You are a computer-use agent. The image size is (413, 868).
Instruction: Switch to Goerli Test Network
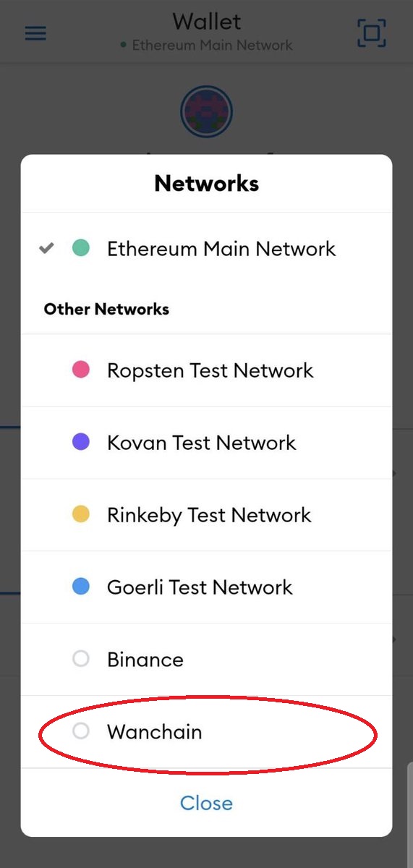point(206,587)
